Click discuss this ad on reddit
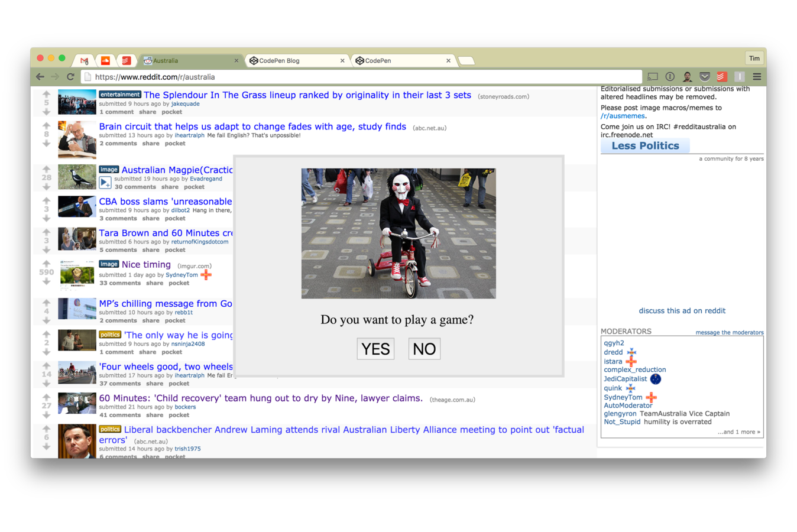The height and width of the screenshot is (532, 797). tap(682, 311)
